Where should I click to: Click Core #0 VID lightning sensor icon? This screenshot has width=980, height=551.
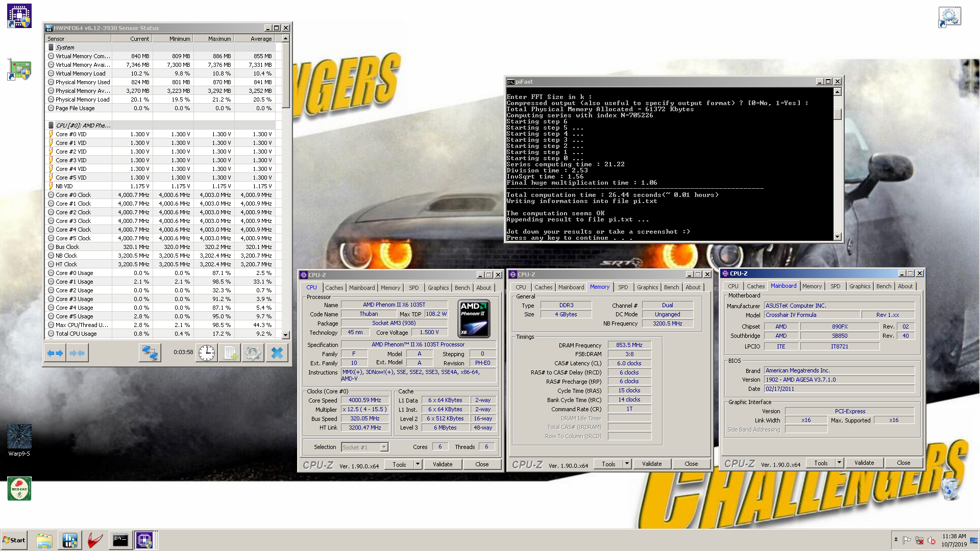(x=51, y=134)
